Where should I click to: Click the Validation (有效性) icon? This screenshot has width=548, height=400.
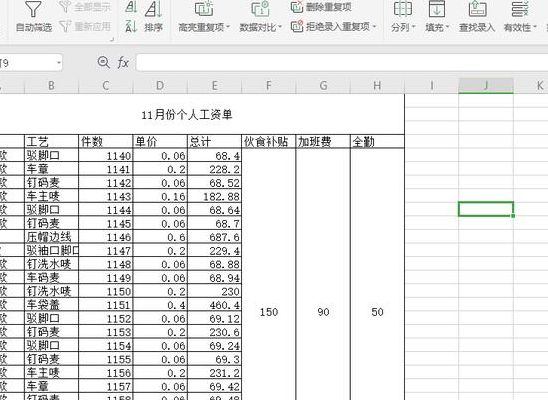tap(520, 9)
